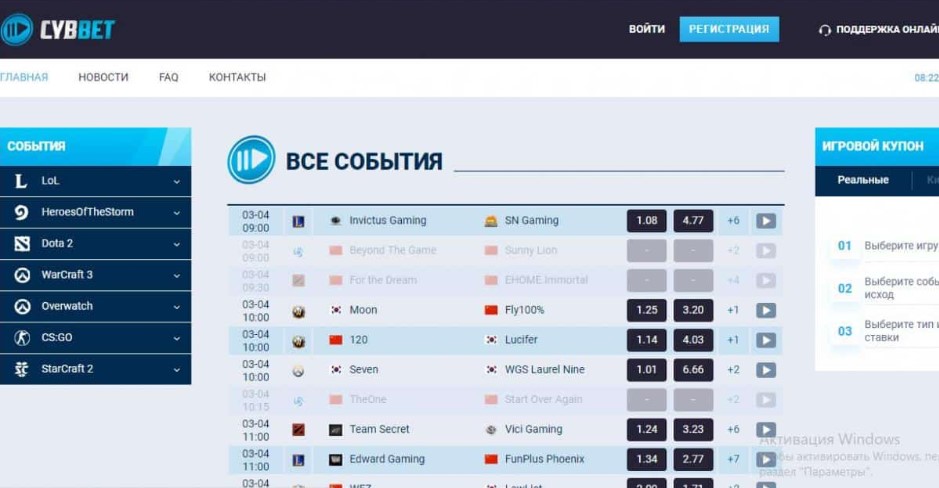
Task: Bet 3.20 odds on Fly100%
Action: (693, 310)
